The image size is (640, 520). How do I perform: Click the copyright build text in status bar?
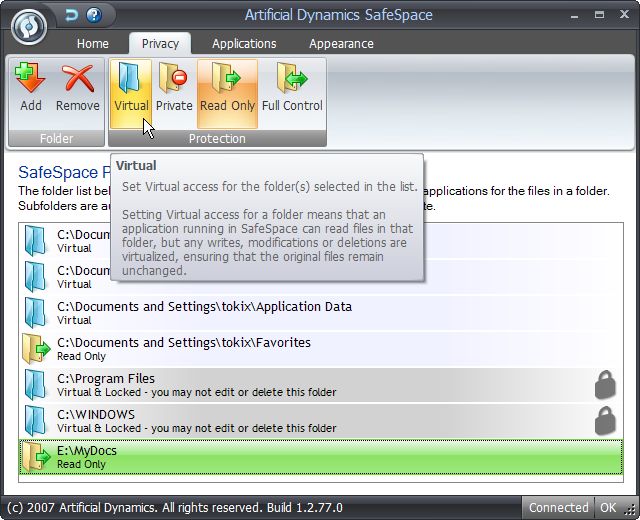coord(175,507)
